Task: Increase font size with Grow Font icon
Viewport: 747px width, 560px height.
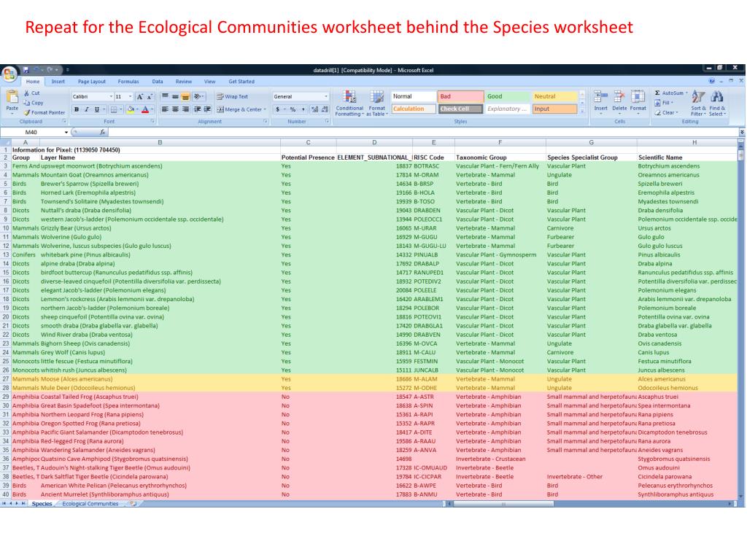Action: coord(140,97)
